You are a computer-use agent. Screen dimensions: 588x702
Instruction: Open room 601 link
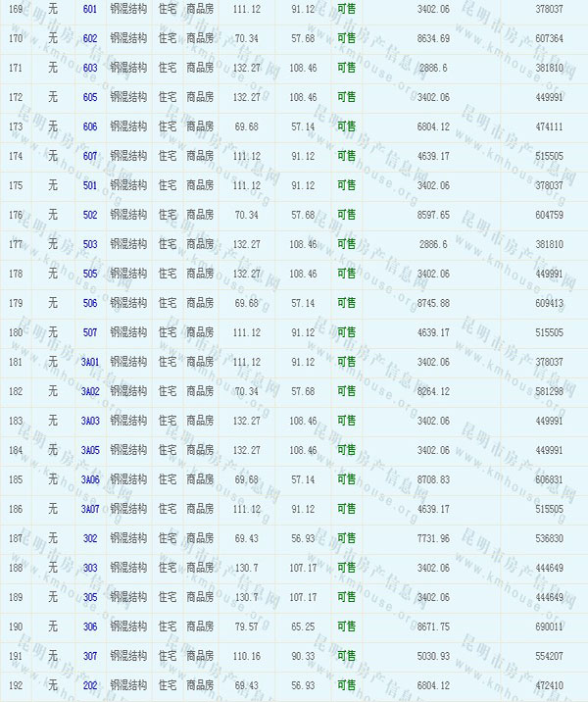pyautogui.click(x=90, y=9)
